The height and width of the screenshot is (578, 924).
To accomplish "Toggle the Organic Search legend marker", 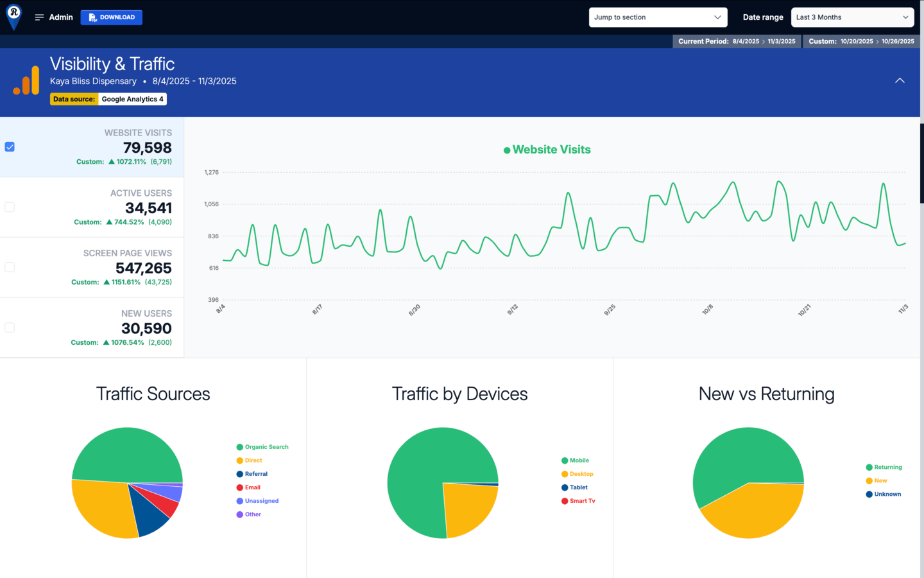I will click(240, 447).
